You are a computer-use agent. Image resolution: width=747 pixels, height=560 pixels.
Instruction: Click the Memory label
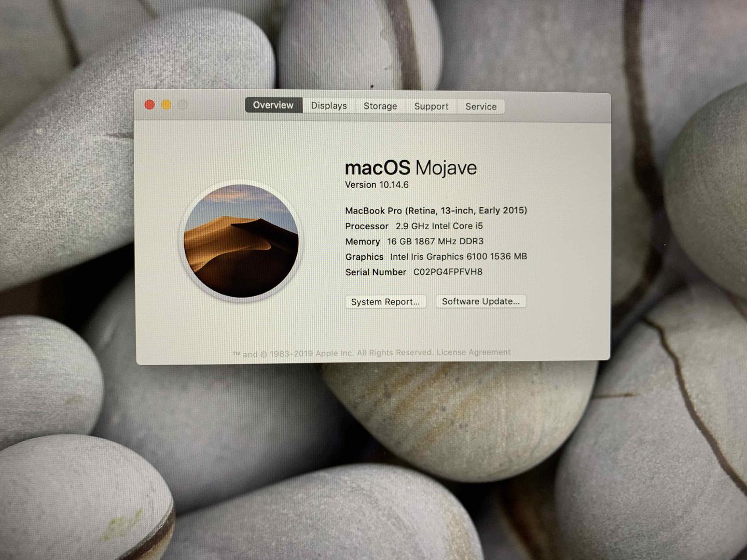coord(363,242)
